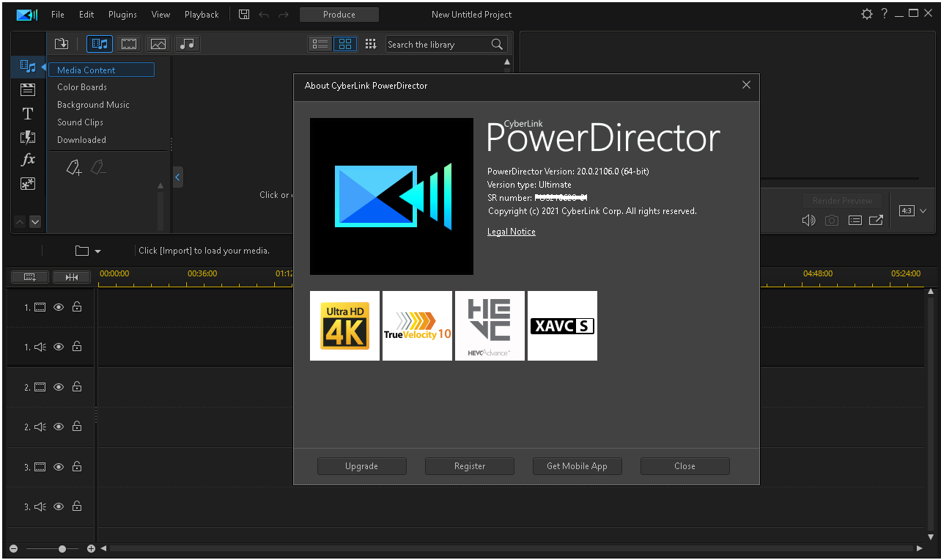Open the Edit menu
Screen dimensions: 941x560
tap(86, 15)
